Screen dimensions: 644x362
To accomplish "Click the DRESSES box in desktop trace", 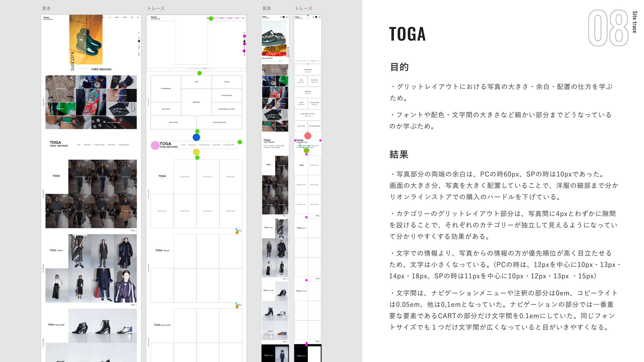I will point(196,102).
